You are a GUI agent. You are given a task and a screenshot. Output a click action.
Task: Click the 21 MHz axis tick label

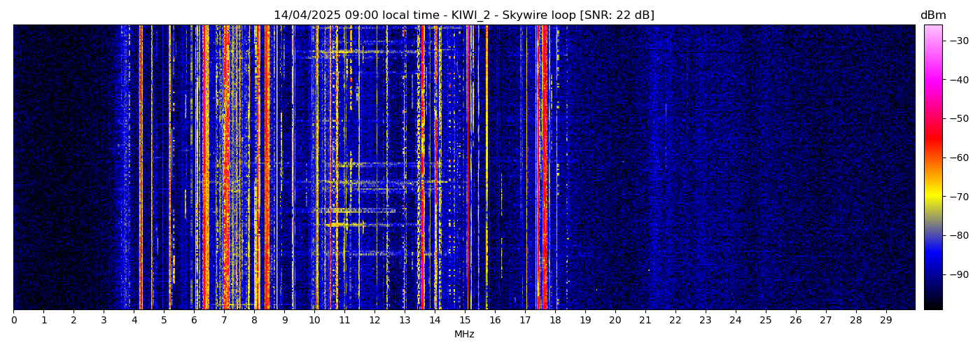coord(645,321)
